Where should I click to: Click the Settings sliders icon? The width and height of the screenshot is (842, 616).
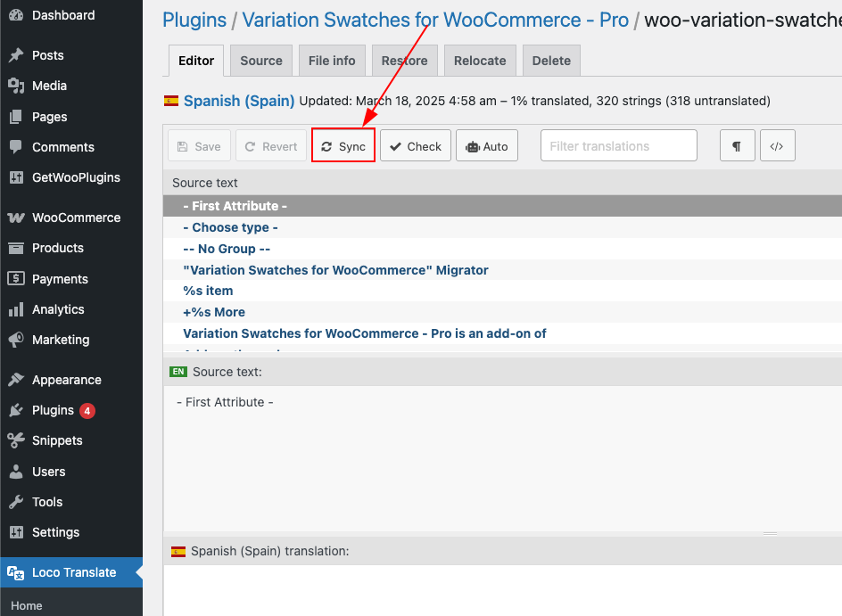tap(16, 532)
